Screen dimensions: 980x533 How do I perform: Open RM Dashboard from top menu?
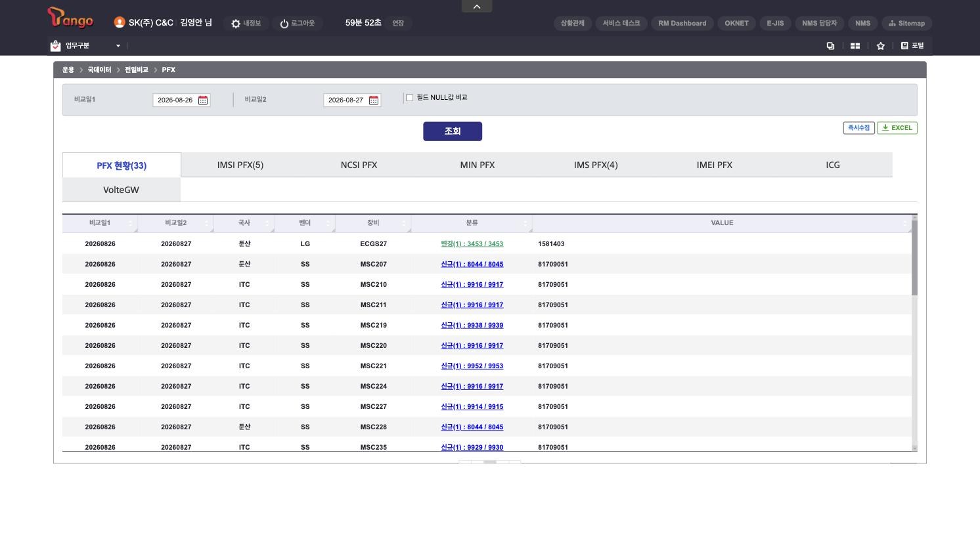point(682,23)
